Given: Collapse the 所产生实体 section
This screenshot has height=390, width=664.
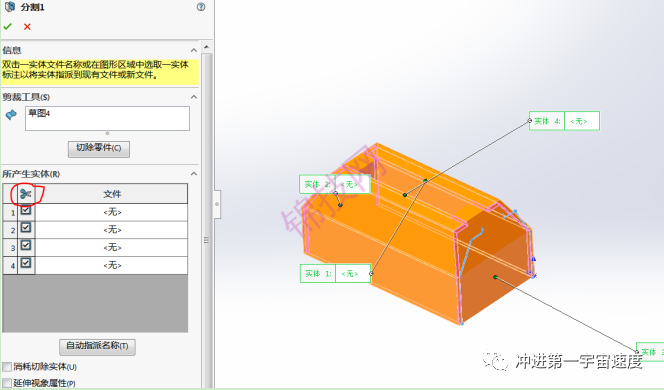Looking at the screenshot, I should pyautogui.click(x=194, y=174).
